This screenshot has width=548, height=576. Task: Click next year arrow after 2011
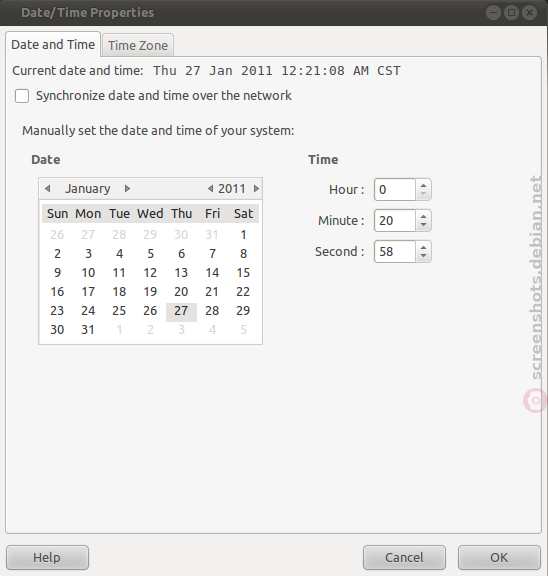pyautogui.click(x=256, y=189)
